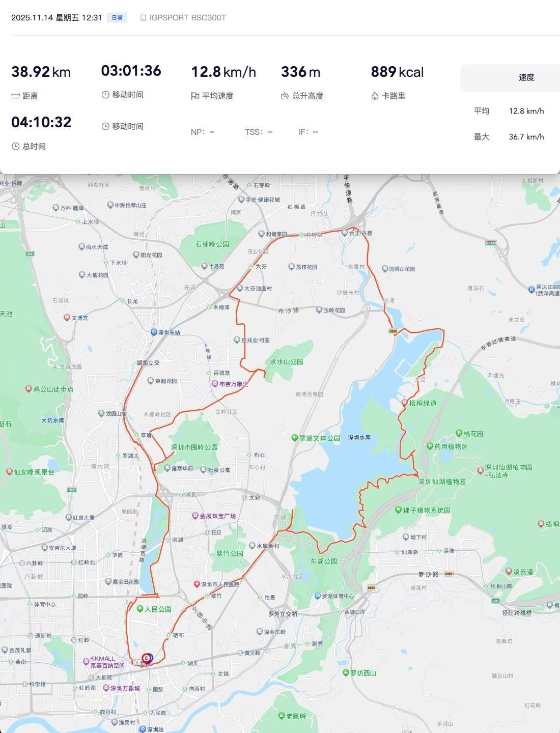The height and width of the screenshot is (733, 560).
Task: Click the 深圳万象城 marker
Action: click(106, 688)
